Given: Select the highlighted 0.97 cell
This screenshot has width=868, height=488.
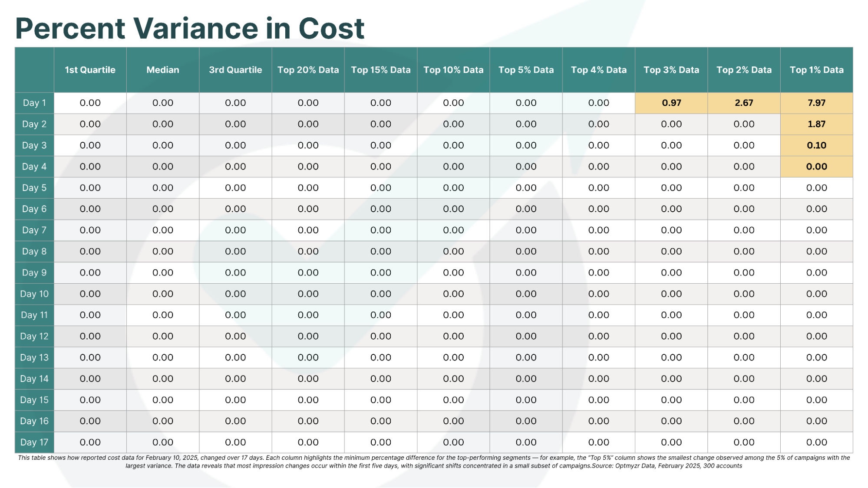Looking at the screenshot, I should pyautogui.click(x=671, y=103).
